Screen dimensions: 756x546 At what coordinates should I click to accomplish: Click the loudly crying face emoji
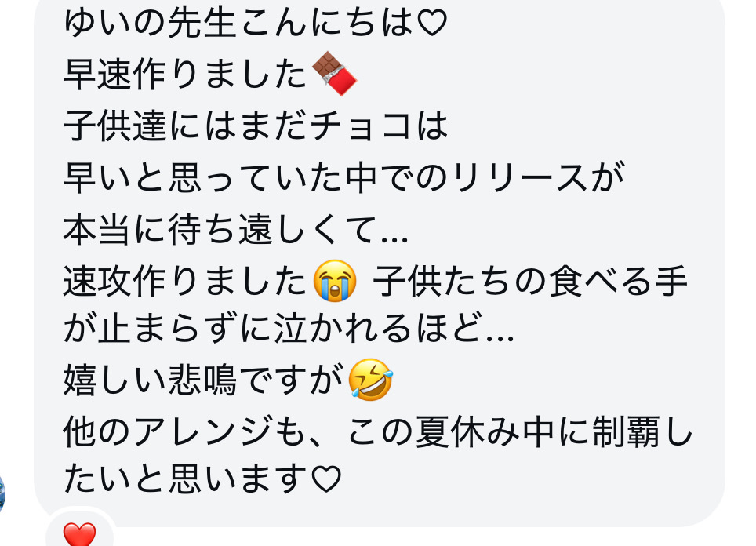pyautogui.click(x=335, y=281)
